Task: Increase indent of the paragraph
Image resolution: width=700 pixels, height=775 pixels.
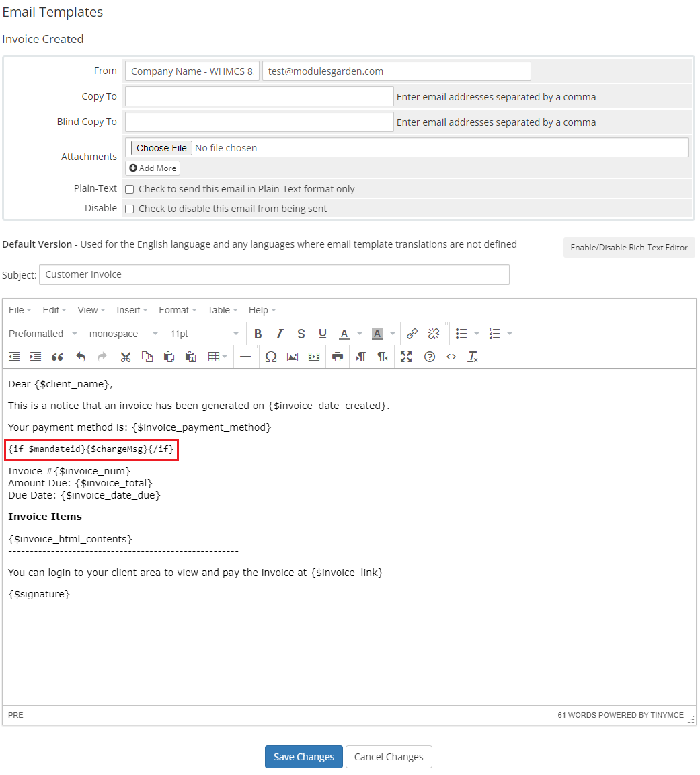Action: click(36, 357)
